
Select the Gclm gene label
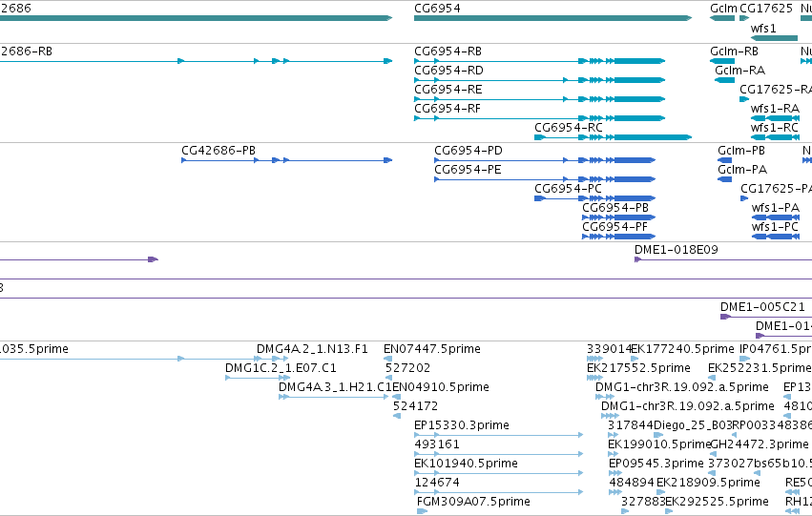tap(723, 9)
